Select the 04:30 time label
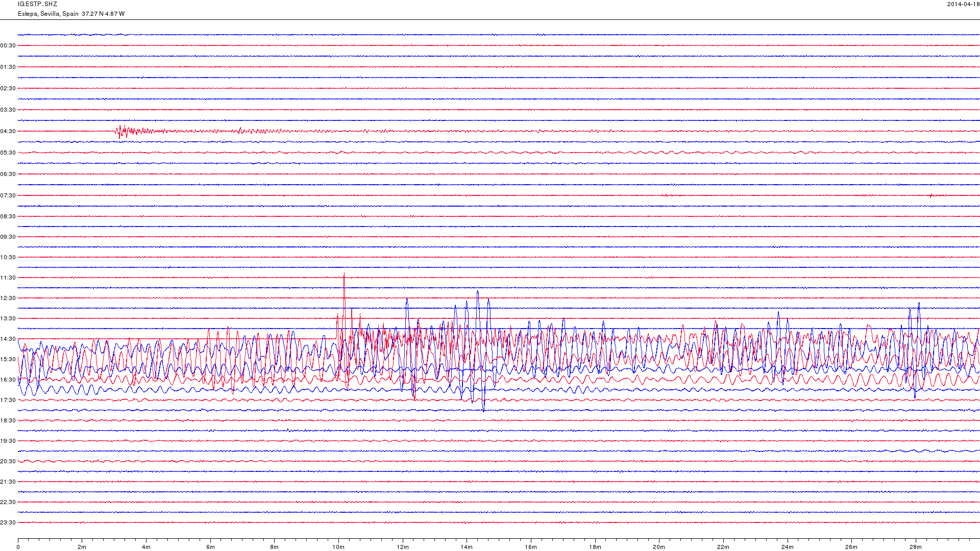This screenshot has width=980, height=551. 8,131
